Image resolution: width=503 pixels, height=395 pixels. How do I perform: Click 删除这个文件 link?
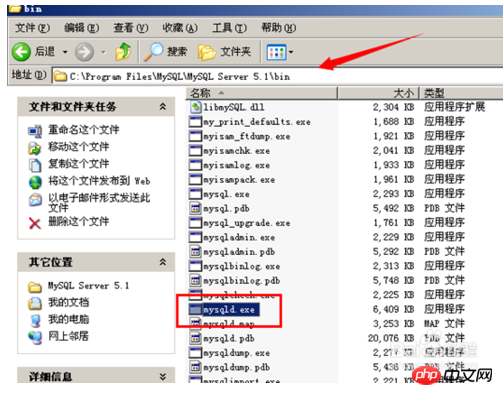(79, 221)
